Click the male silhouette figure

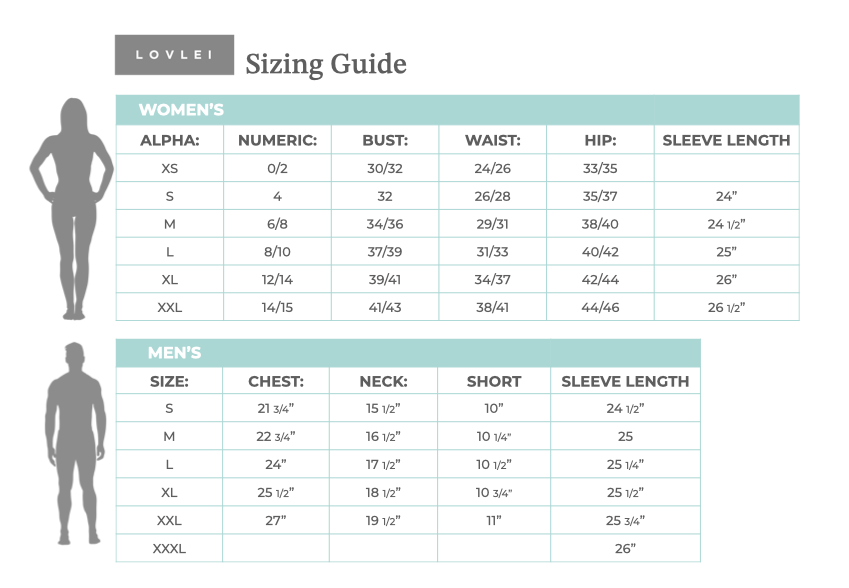click(75, 442)
